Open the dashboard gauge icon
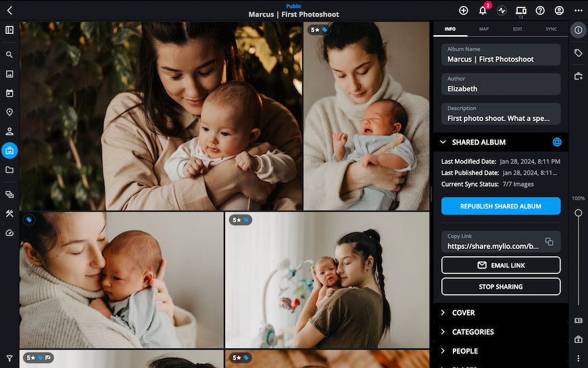Image resolution: width=588 pixels, height=368 pixels. click(x=9, y=233)
